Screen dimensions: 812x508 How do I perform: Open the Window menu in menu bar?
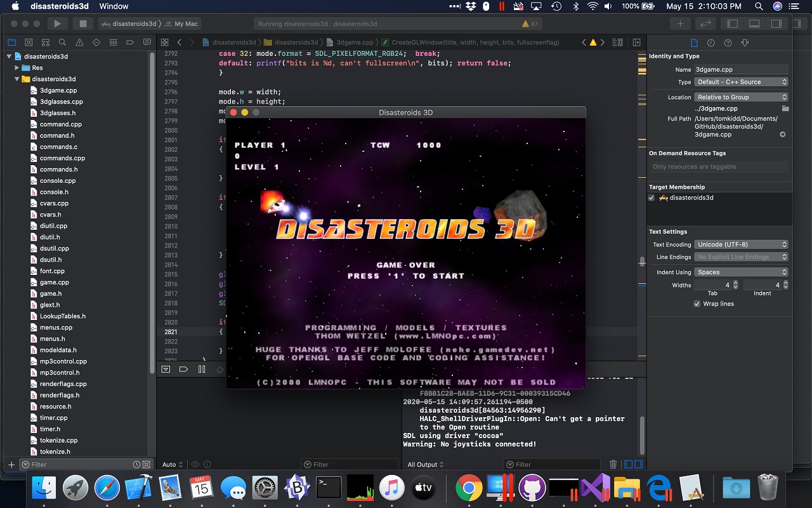114,6
